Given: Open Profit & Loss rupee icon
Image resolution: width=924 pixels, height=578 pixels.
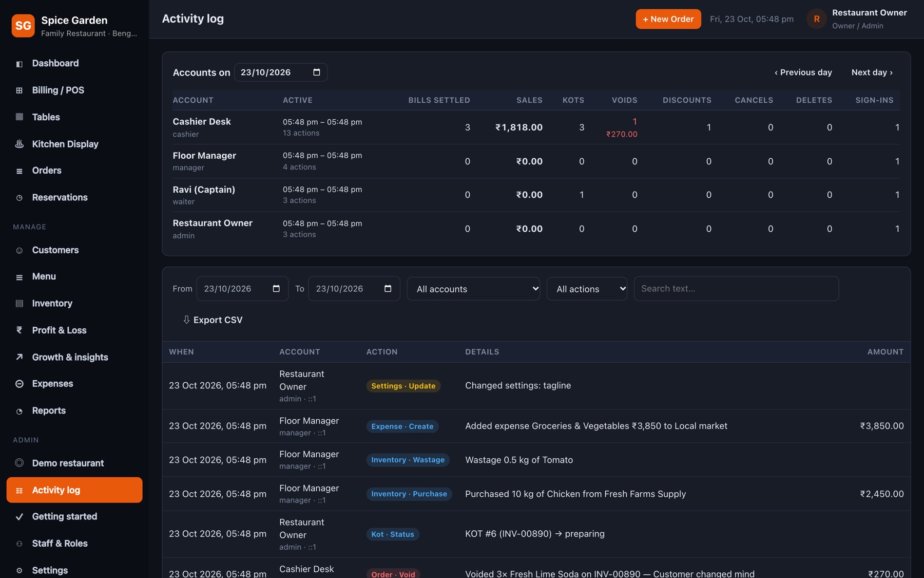Looking at the screenshot, I should 20,330.
